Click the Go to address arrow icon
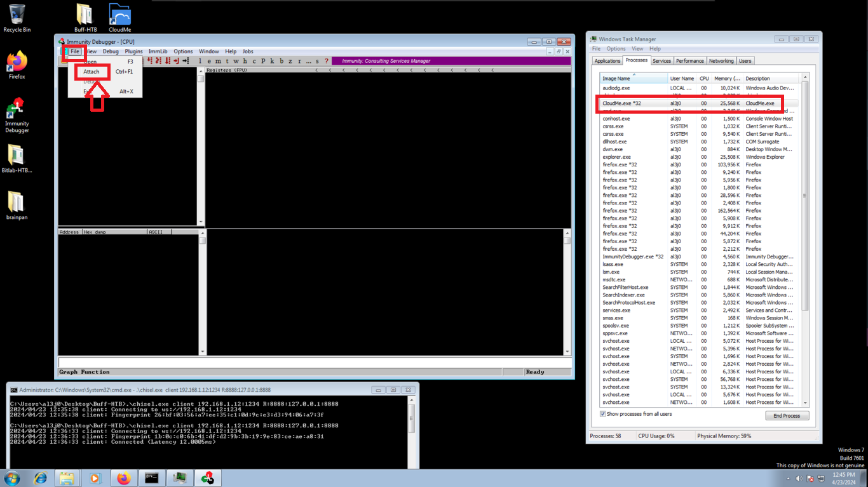The width and height of the screenshot is (868, 487). [186, 61]
